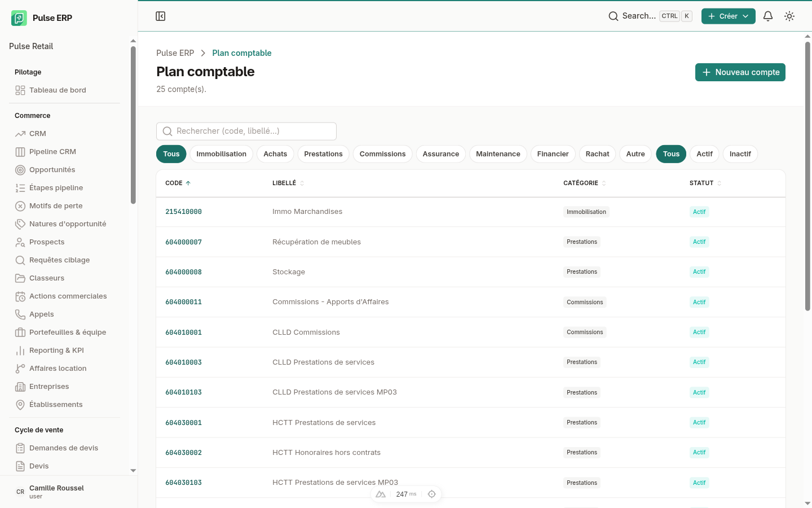This screenshot has height=508, width=812.
Task: Click the HCTT Honoraires hors contrats row
Action: tap(471, 453)
